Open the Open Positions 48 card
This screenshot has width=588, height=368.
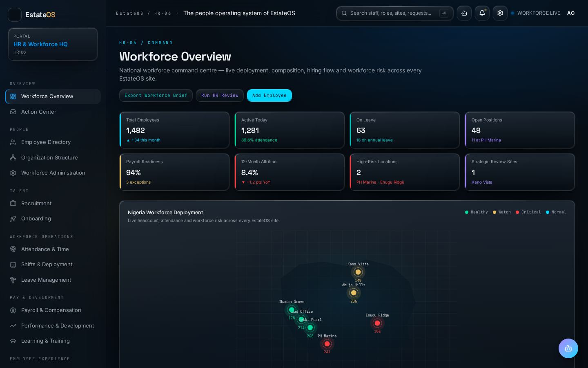click(520, 130)
